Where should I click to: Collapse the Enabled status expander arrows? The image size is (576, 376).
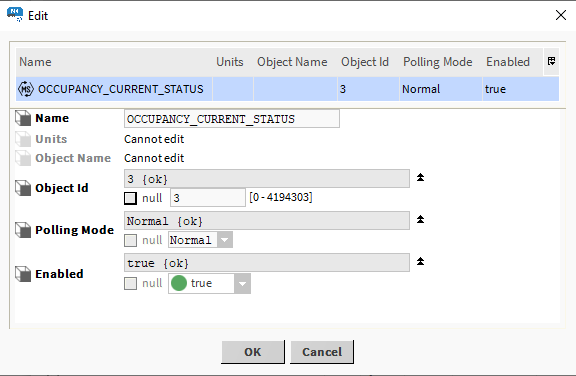tap(421, 261)
